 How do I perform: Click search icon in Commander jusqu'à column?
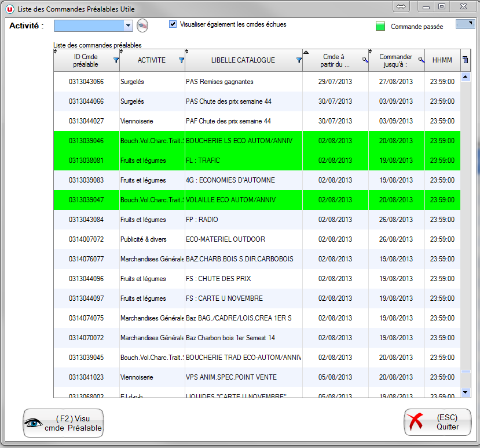421,60
